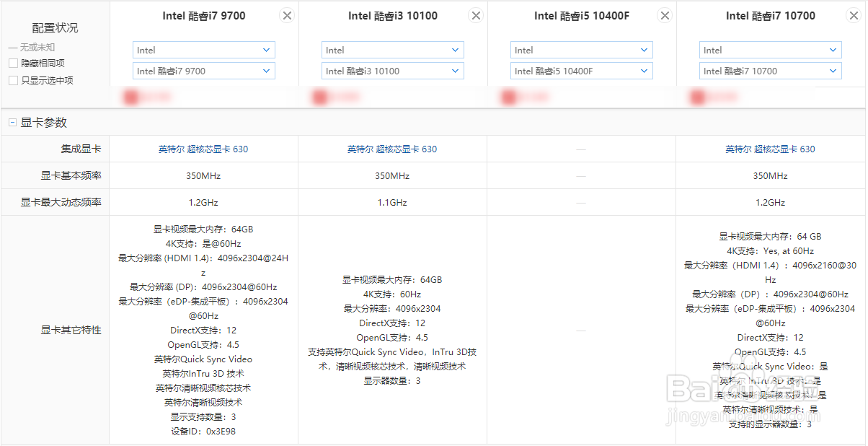This screenshot has height=446, width=868.
Task: Open model dropdown showing Intel 酷睿i7 9700
Action: [x=204, y=71]
